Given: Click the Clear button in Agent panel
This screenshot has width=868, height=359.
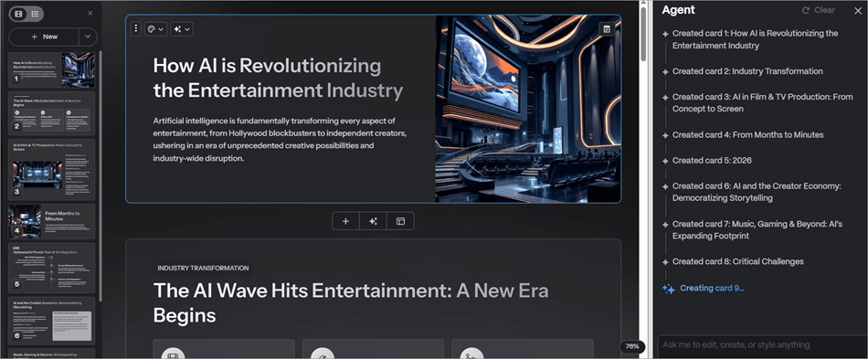Looking at the screenshot, I should (819, 10).
